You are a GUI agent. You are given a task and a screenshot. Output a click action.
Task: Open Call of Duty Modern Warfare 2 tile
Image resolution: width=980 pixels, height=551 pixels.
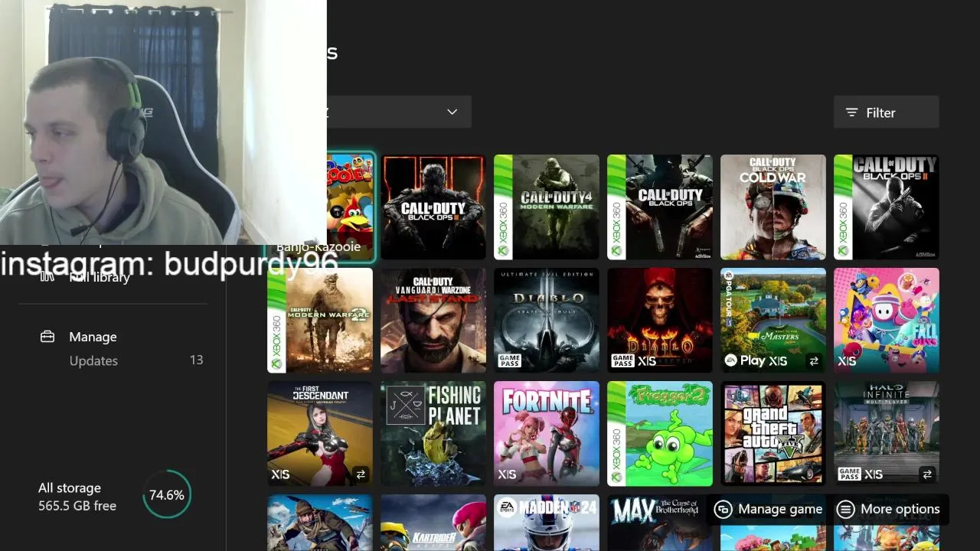coord(320,321)
